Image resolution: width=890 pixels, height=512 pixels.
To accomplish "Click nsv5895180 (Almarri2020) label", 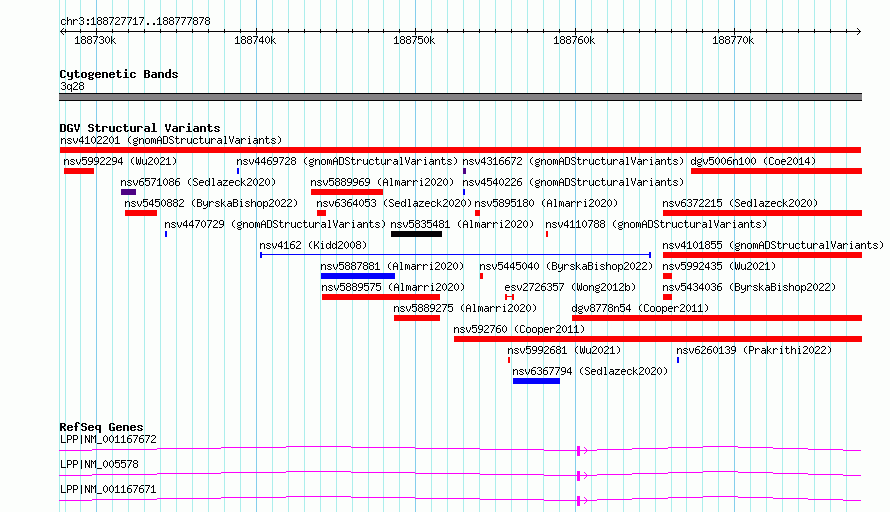I will point(546,203).
